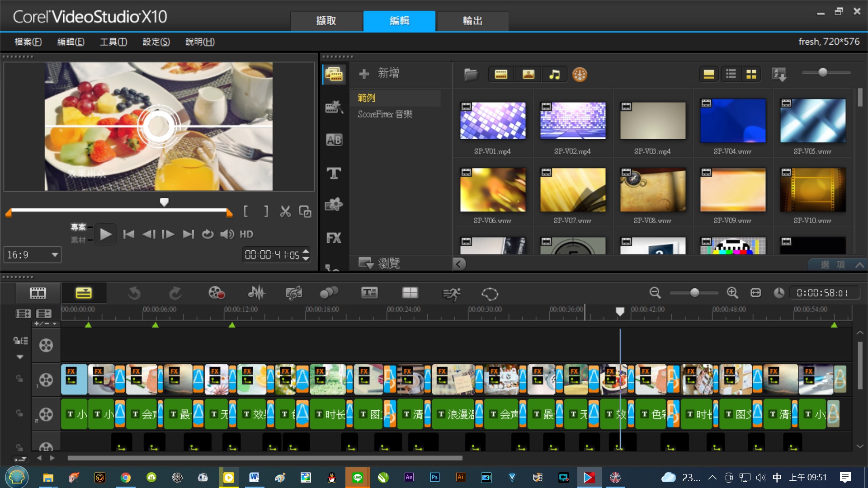Open the 16:9 aspect ratio dropdown
Screen dimensions: 868x488
[33, 255]
